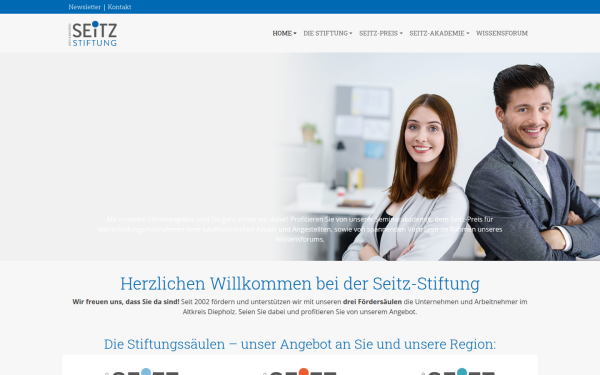Click the Seitz logo with teal dot
600x375 pixels.
click(x=459, y=372)
